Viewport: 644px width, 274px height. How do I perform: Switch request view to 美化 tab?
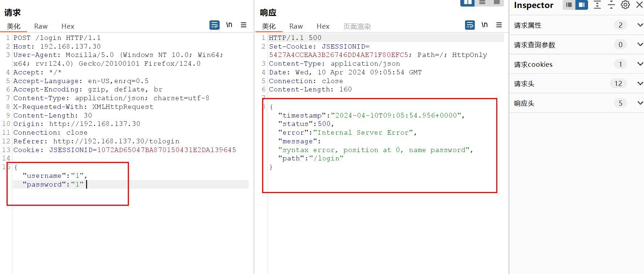click(x=14, y=26)
